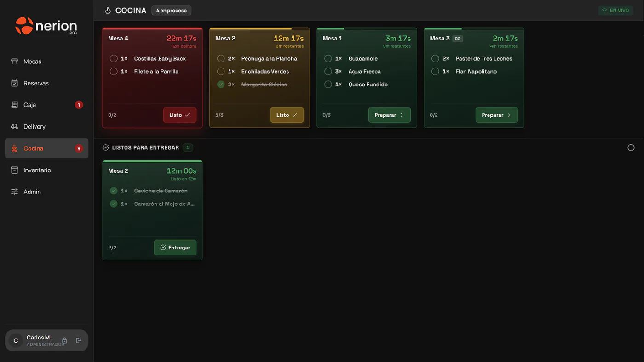The width and height of the screenshot is (644, 362).
Task: Mark Enchiladas Verdes as done
Action: (221, 71)
